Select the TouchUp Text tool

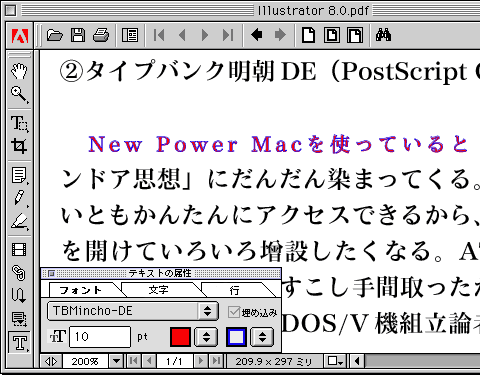click(19, 343)
